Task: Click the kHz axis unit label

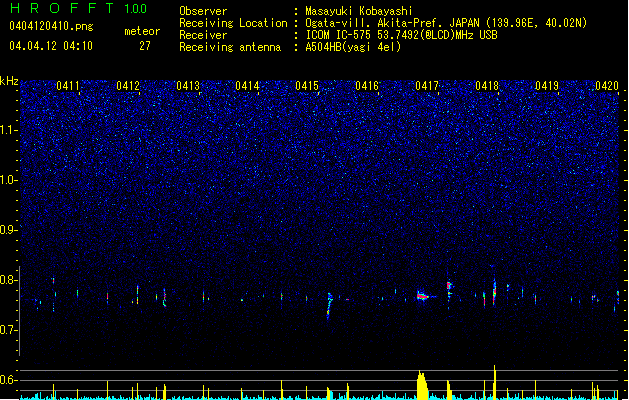Action: (9, 81)
